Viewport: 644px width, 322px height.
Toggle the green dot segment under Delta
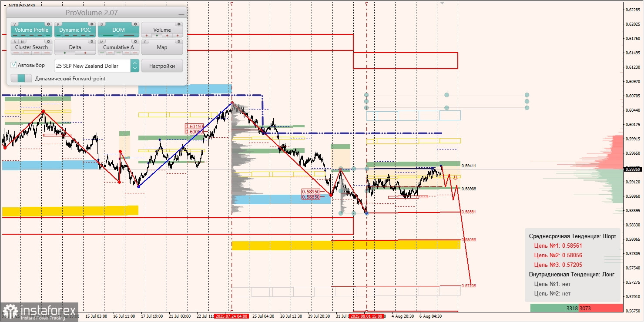65,53
